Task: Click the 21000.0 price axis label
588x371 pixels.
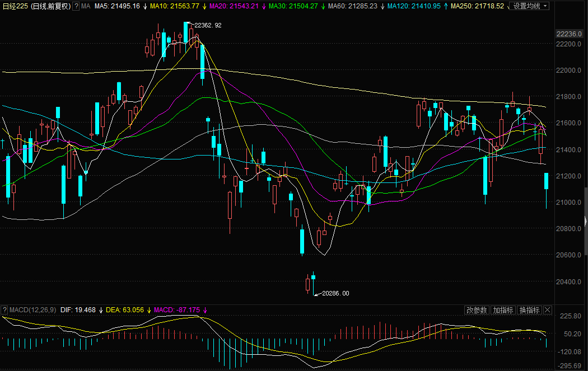Action: tap(569, 202)
